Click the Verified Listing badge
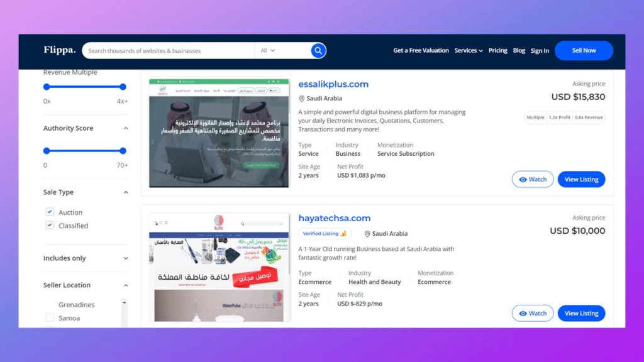644x362 pixels. point(325,234)
